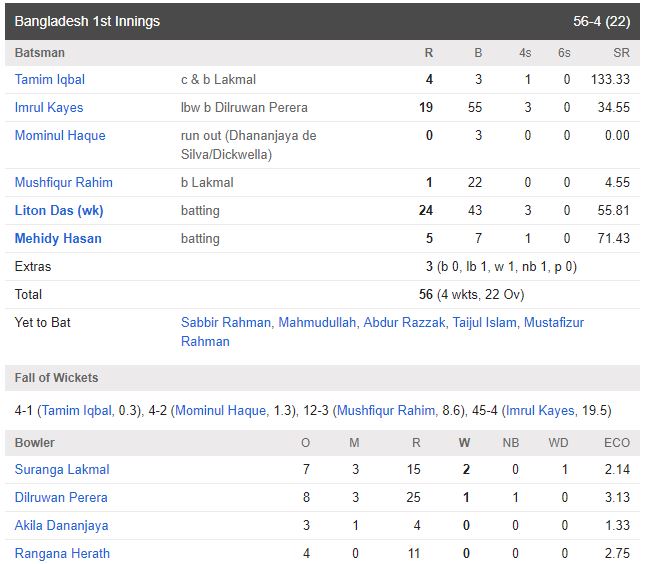Open Mehidy Hasan player profile
Viewport: 648px width, 564px height.
click(x=58, y=238)
